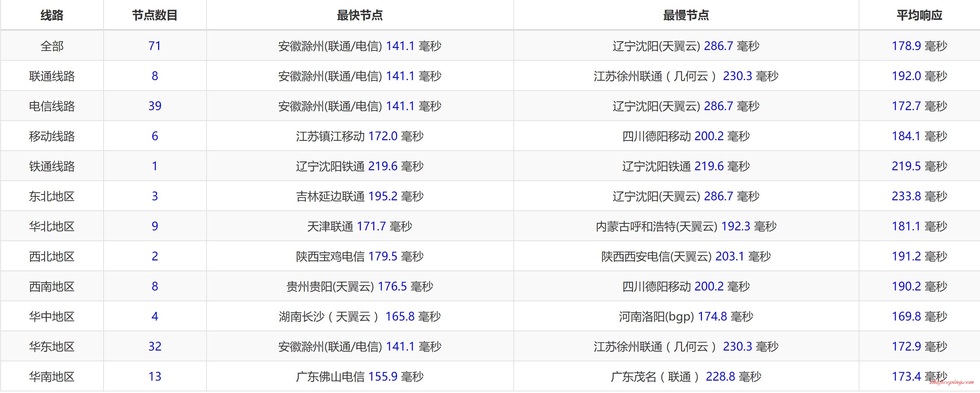980x393 pixels.
Task: Select the 移动线路 row label
Action: [x=52, y=136]
